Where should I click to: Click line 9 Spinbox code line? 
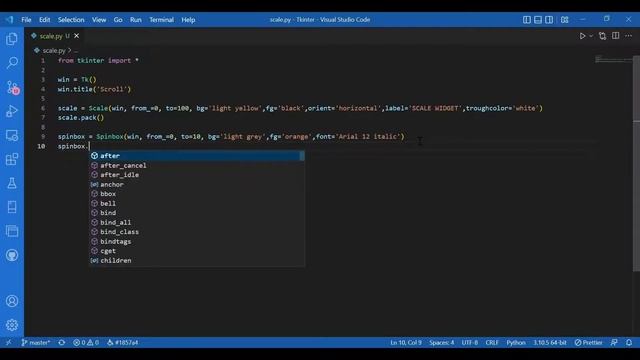coord(231,136)
